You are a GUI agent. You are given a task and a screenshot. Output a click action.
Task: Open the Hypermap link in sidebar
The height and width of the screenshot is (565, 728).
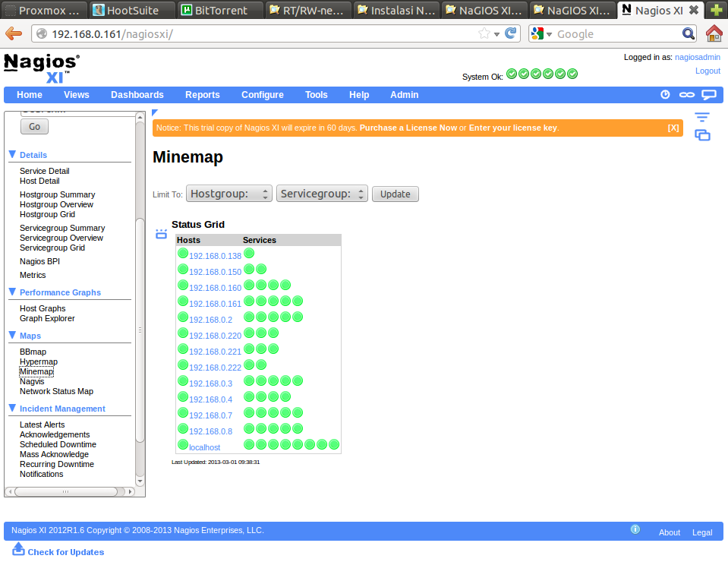pyautogui.click(x=38, y=362)
